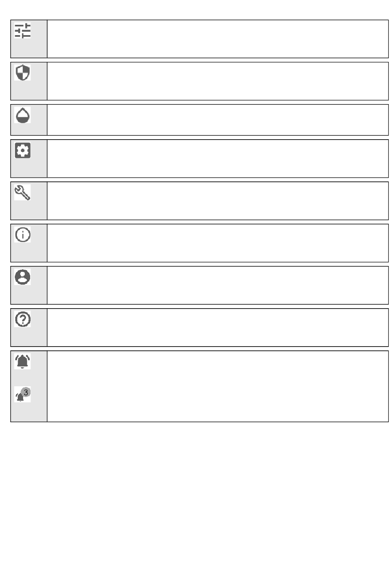
Task: Open the square gear settings icon
Action: [23, 150]
